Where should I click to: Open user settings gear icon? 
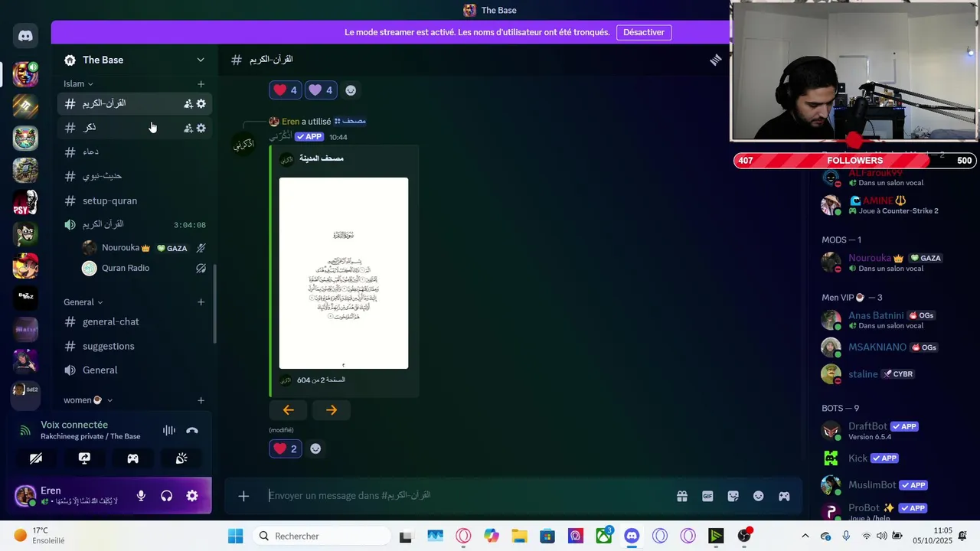192,496
